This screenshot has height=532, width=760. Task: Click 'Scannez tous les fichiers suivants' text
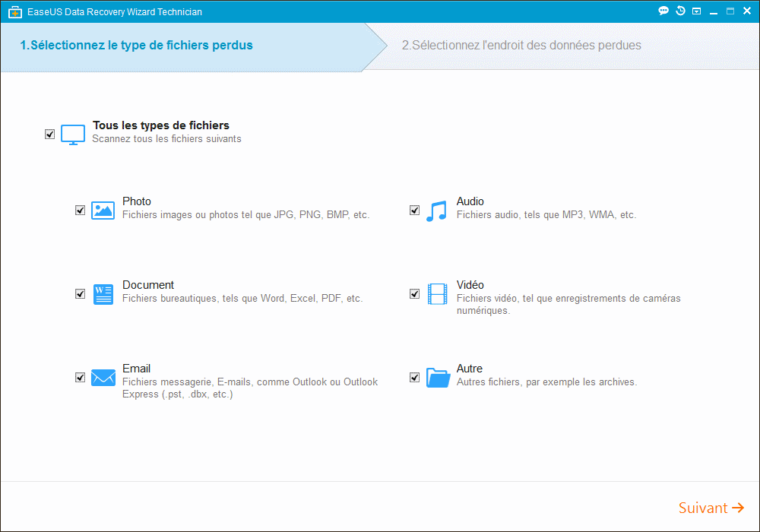click(x=166, y=139)
